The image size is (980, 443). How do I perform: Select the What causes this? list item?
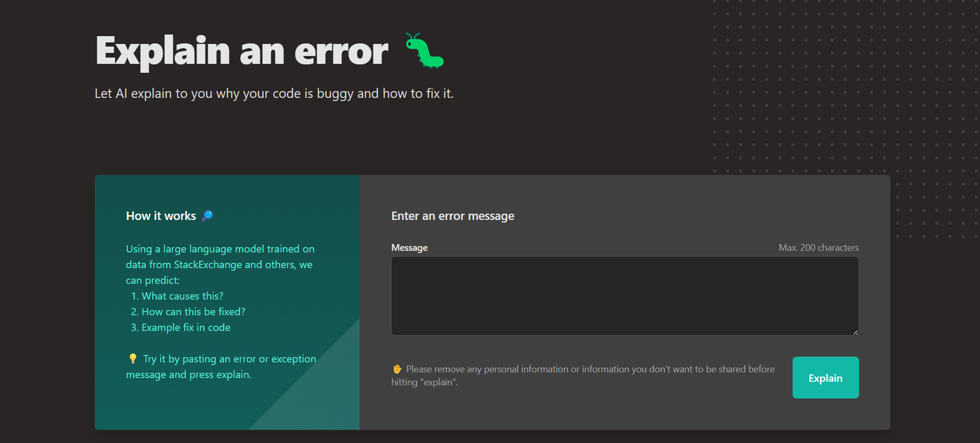[x=182, y=296]
